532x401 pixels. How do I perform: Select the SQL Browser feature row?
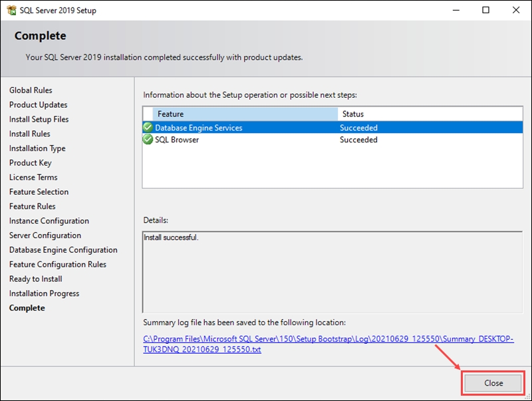(x=332, y=140)
